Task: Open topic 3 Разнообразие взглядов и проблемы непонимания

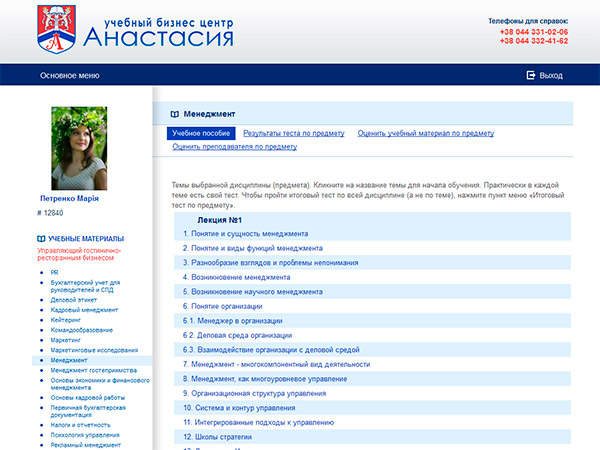Action: pyautogui.click(x=271, y=262)
